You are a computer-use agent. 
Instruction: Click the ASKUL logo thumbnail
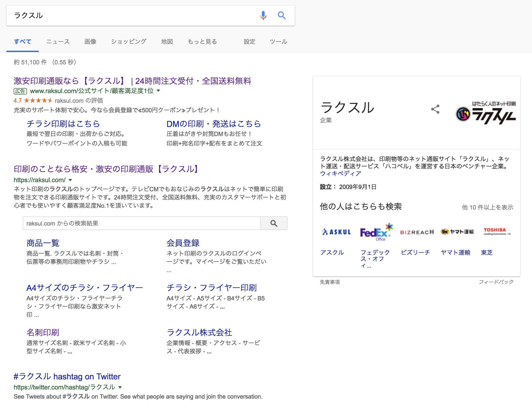(336, 231)
